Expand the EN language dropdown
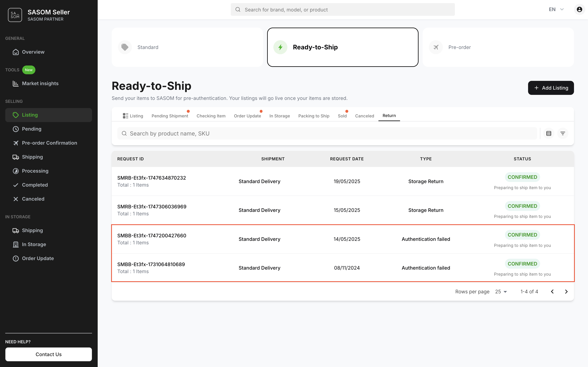 [556, 10]
